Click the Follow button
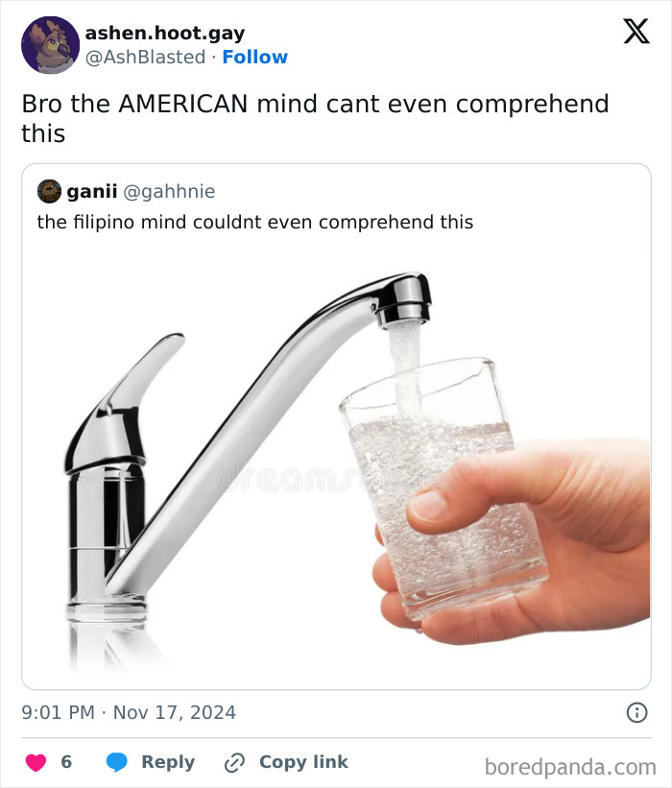 point(255,57)
